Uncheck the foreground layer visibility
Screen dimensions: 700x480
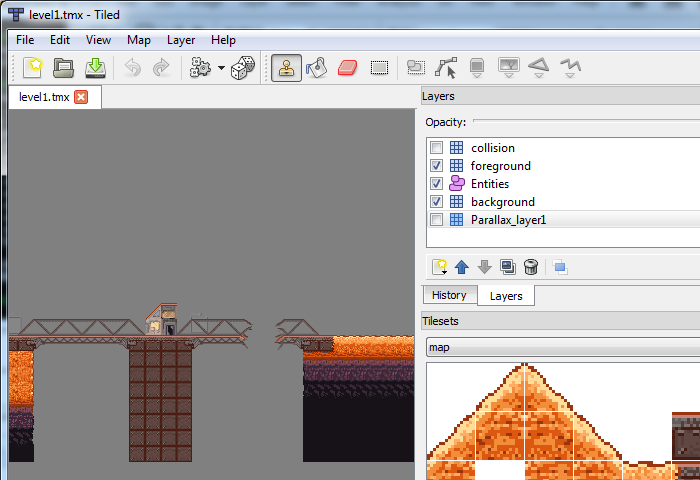click(436, 166)
